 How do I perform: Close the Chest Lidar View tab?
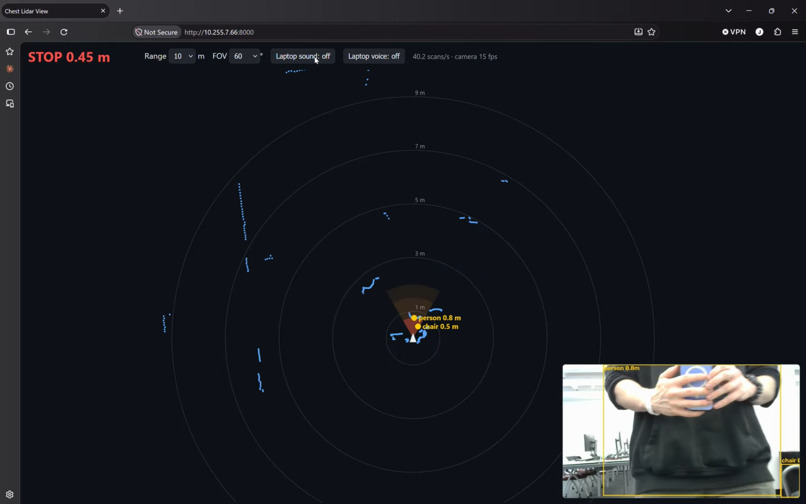pyautogui.click(x=103, y=11)
